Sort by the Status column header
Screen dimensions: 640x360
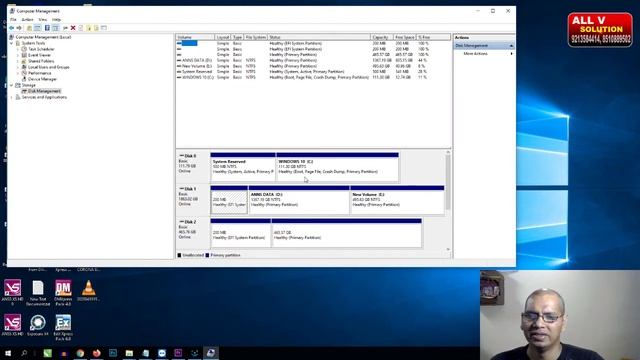319,37
